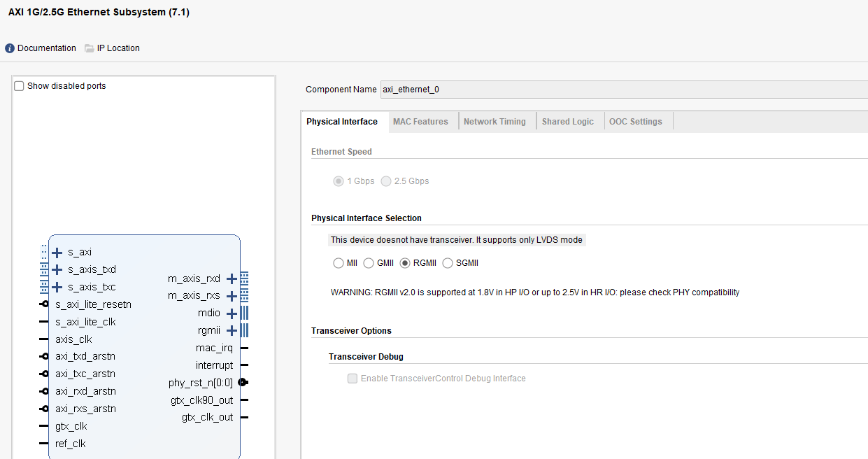This screenshot has height=459, width=868.
Task: Expand the s_axi port plus icon
Action: click(57, 253)
